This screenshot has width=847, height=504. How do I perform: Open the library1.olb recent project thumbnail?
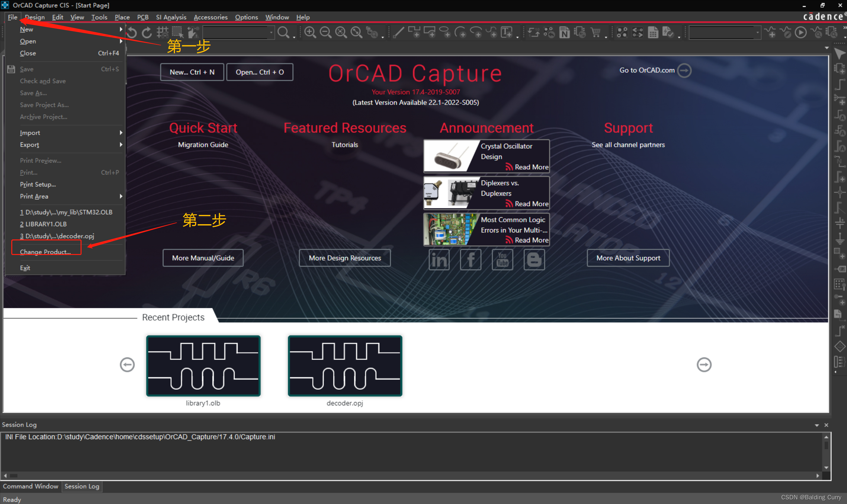pos(203,366)
